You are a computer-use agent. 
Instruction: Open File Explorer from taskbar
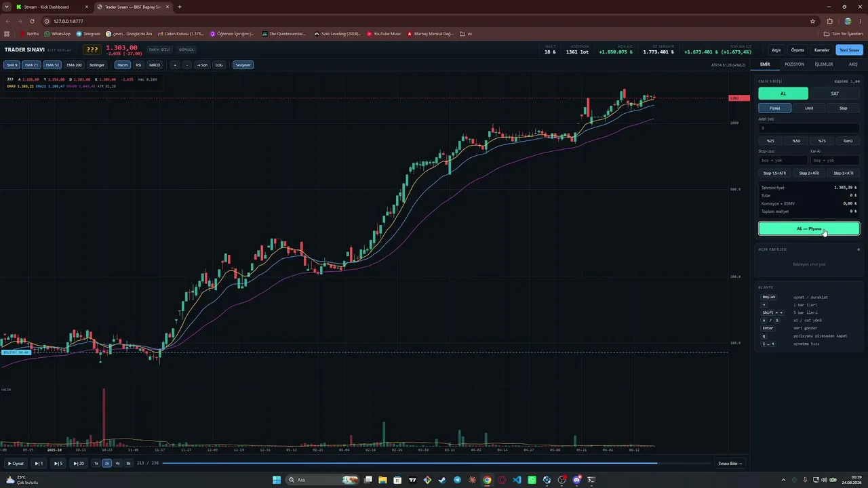(x=382, y=480)
